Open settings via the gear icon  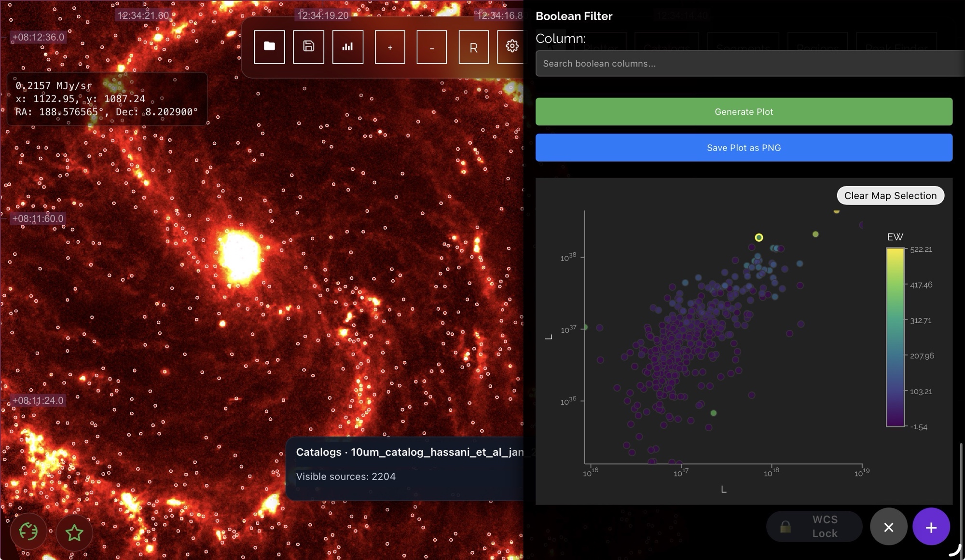(511, 46)
